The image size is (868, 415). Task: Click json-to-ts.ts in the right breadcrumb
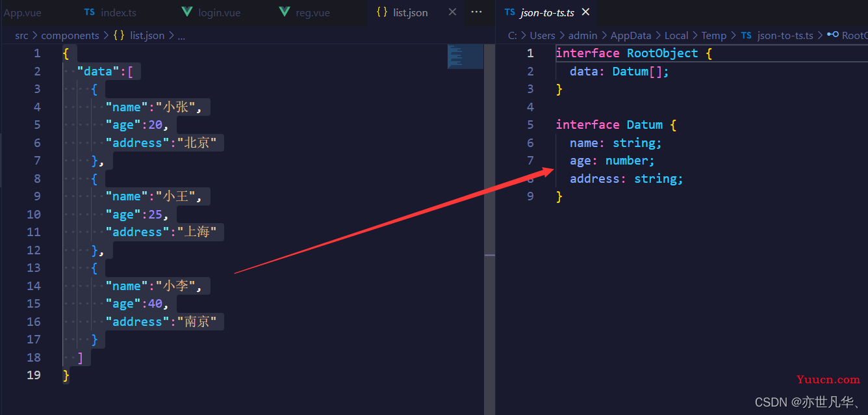point(785,36)
